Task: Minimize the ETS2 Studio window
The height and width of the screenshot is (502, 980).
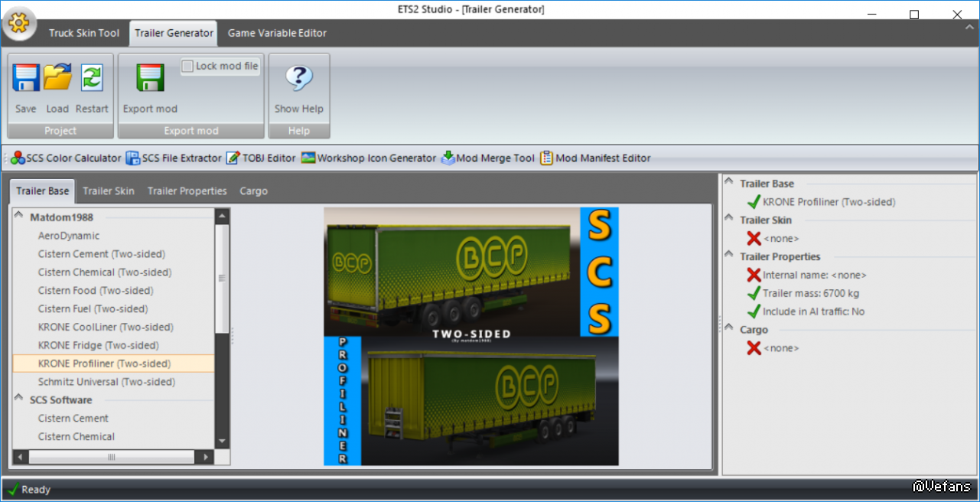Action: click(x=871, y=13)
